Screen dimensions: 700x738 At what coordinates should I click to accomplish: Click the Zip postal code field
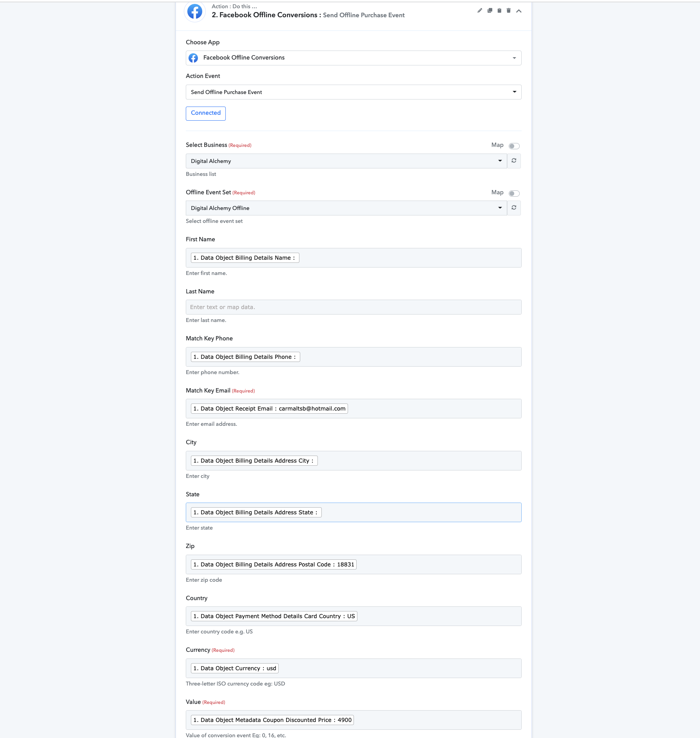[x=354, y=564]
